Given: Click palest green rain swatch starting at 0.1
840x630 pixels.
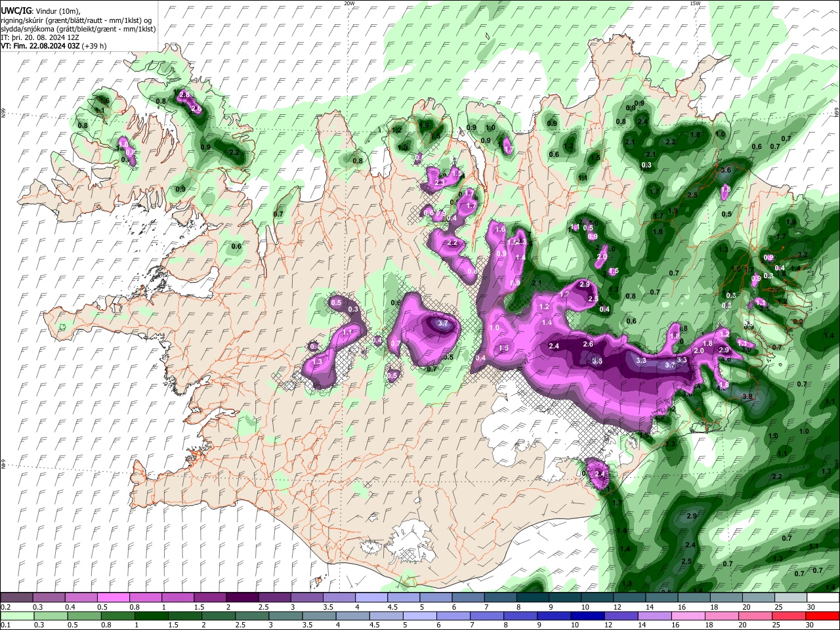Looking at the screenshot, I should 18,616.
